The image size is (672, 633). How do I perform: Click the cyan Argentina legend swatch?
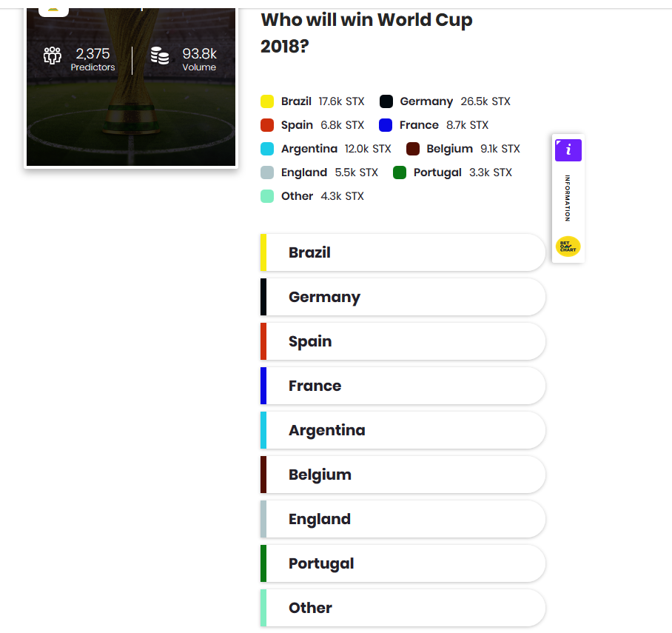click(x=267, y=149)
